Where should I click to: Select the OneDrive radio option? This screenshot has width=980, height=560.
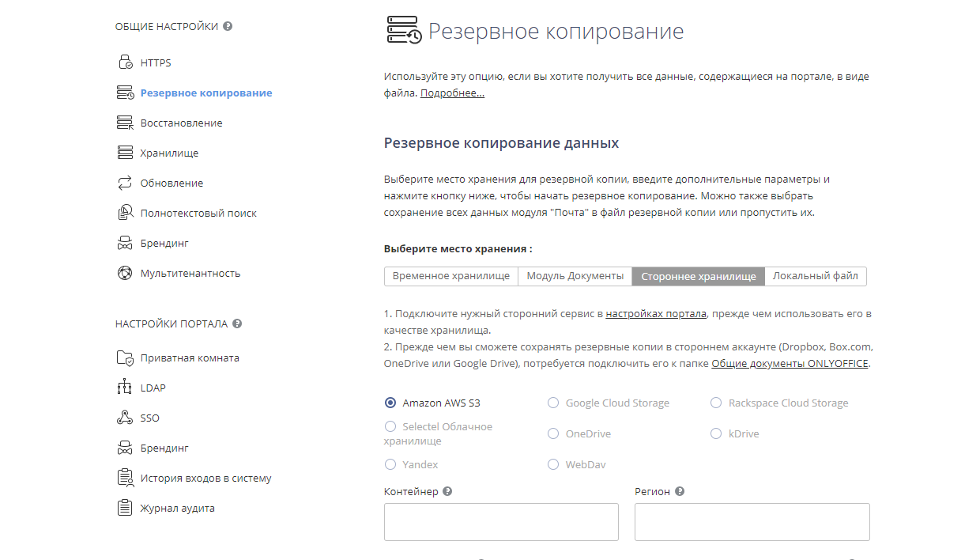pos(553,433)
